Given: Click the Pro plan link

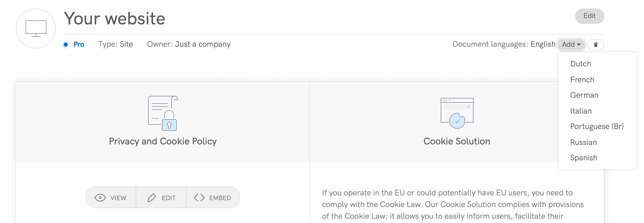Looking at the screenshot, I should (x=79, y=44).
